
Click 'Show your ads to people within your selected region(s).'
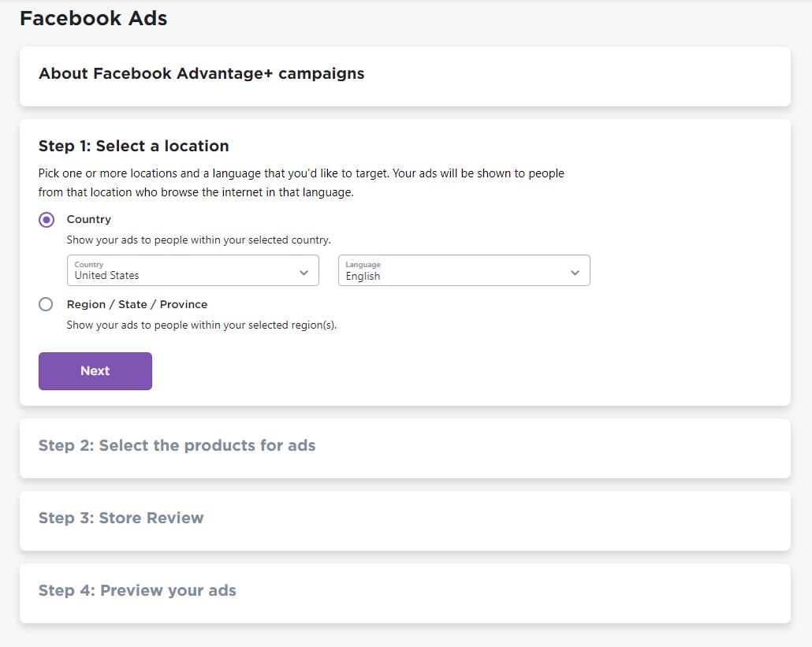202,325
